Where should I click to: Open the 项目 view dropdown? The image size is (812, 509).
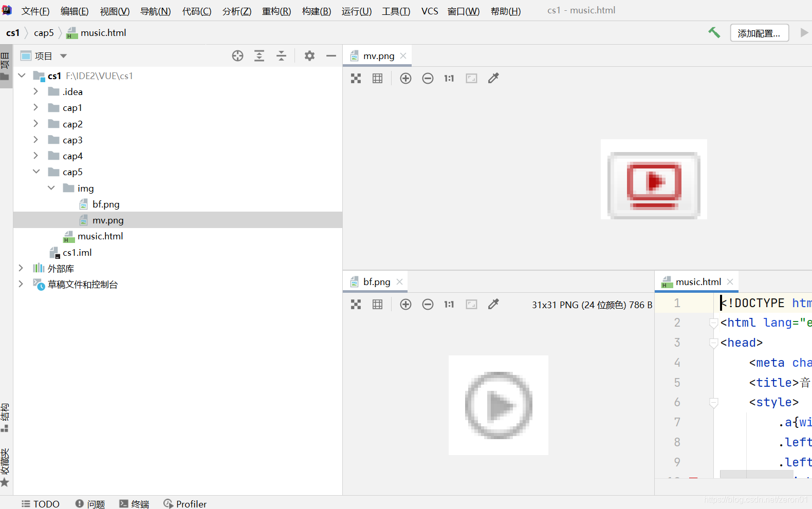pos(64,56)
